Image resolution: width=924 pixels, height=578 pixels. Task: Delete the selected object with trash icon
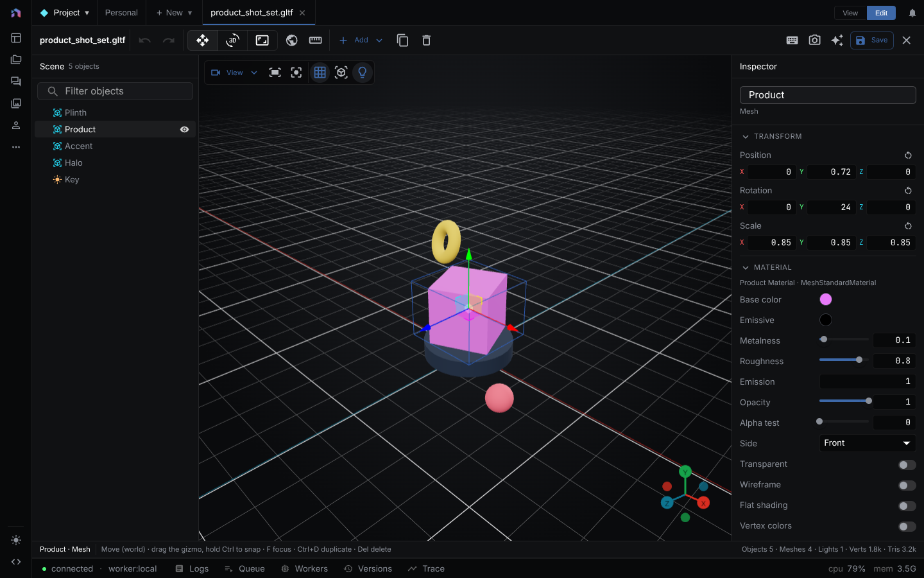pyautogui.click(x=426, y=40)
